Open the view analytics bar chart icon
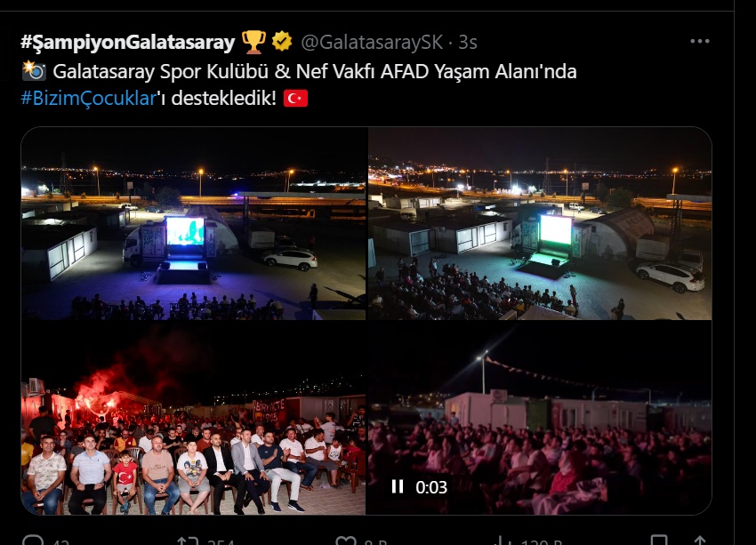756x545 pixels. [x=503, y=541]
